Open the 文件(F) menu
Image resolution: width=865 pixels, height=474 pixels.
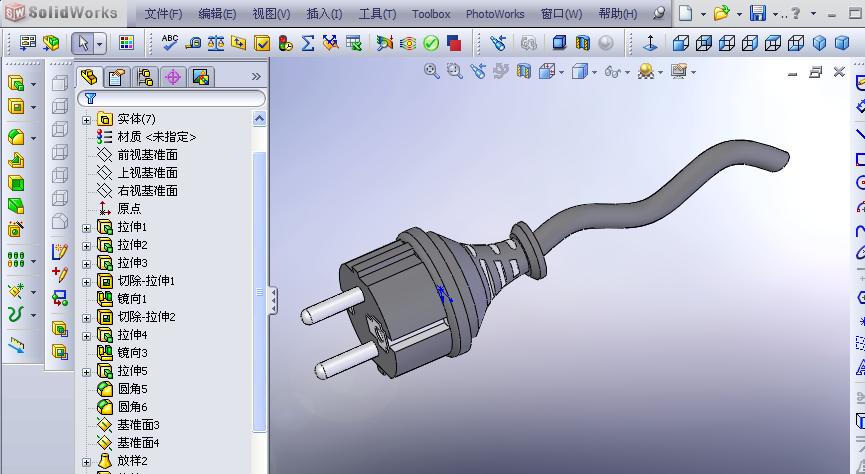(x=163, y=14)
